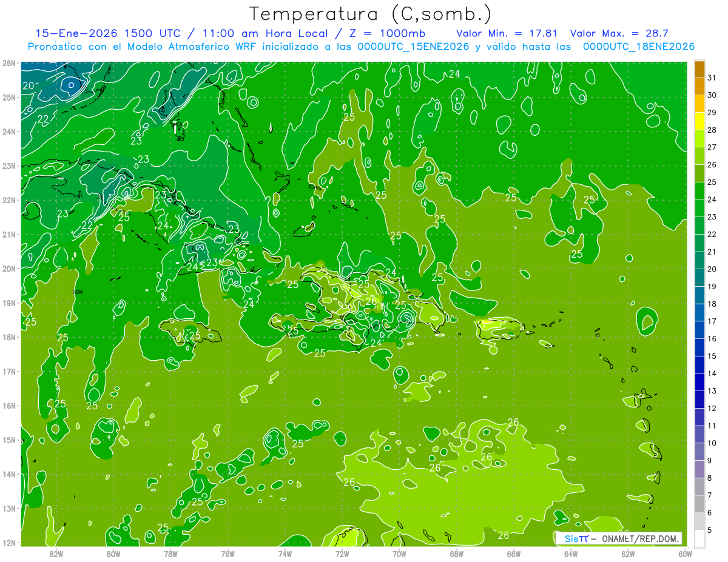Click the "24N" latitude axis label

(9, 132)
